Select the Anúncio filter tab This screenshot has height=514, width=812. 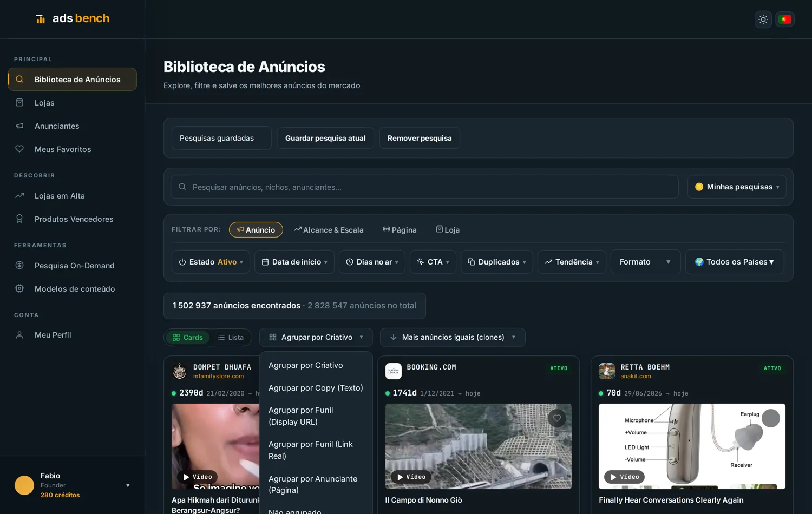[x=256, y=229]
